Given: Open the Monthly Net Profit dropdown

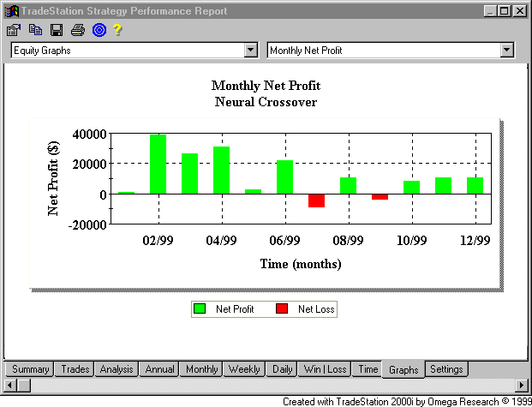Looking at the screenshot, I should (x=506, y=51).
